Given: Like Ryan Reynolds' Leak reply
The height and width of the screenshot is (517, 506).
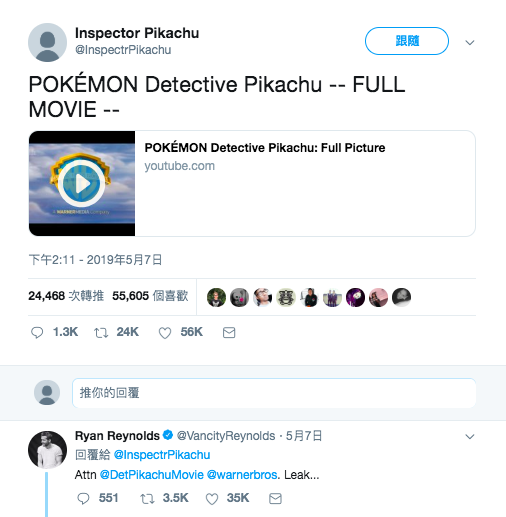Looking at the screenshot, I should [212, 498].
